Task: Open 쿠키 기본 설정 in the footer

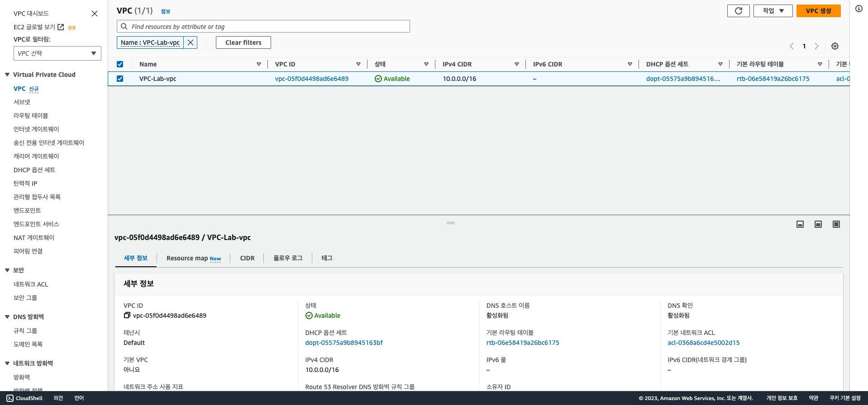Action: click(845, 398)
